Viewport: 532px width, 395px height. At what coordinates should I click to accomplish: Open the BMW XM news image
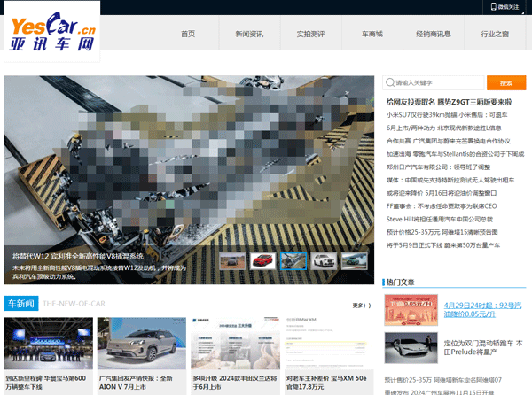pyautogui.click(x=329, y=343)
